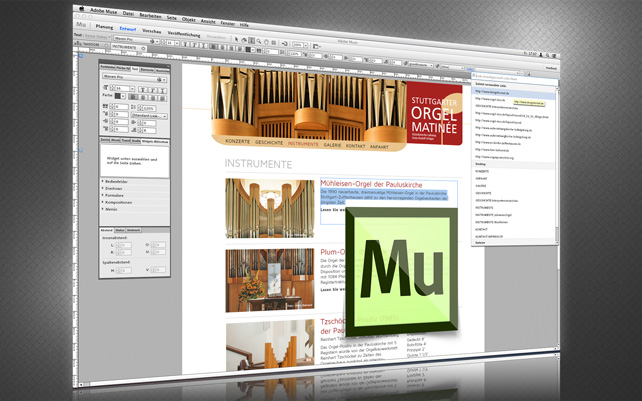Image resolution: width=642 pixels, height=401 pixels.
Task: Click the hyperlink search input field
Action: pos(514,78)
